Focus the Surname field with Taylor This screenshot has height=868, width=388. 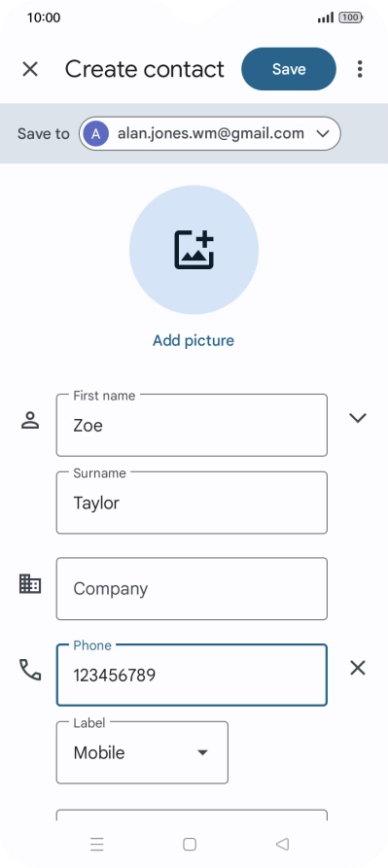(192, 503)
